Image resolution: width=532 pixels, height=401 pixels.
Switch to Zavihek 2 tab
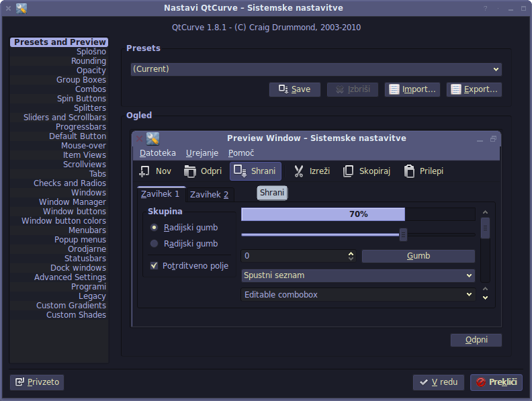(210, 195)
